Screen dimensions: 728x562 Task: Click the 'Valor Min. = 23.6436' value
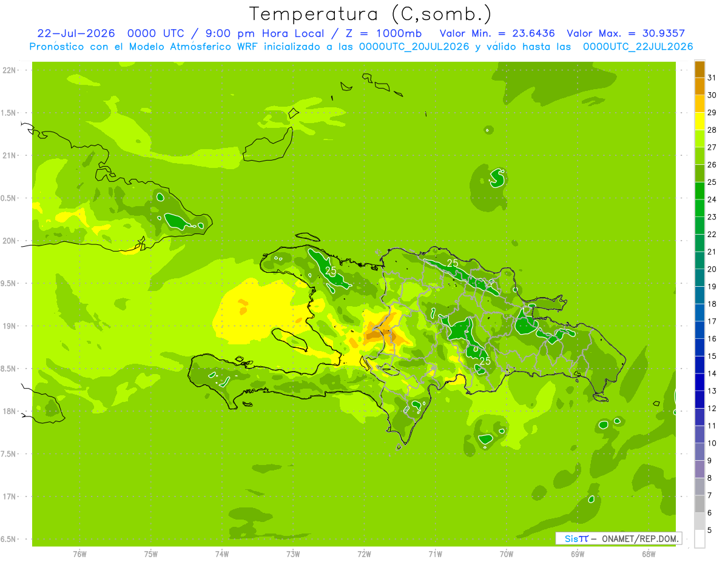point(497,33)
